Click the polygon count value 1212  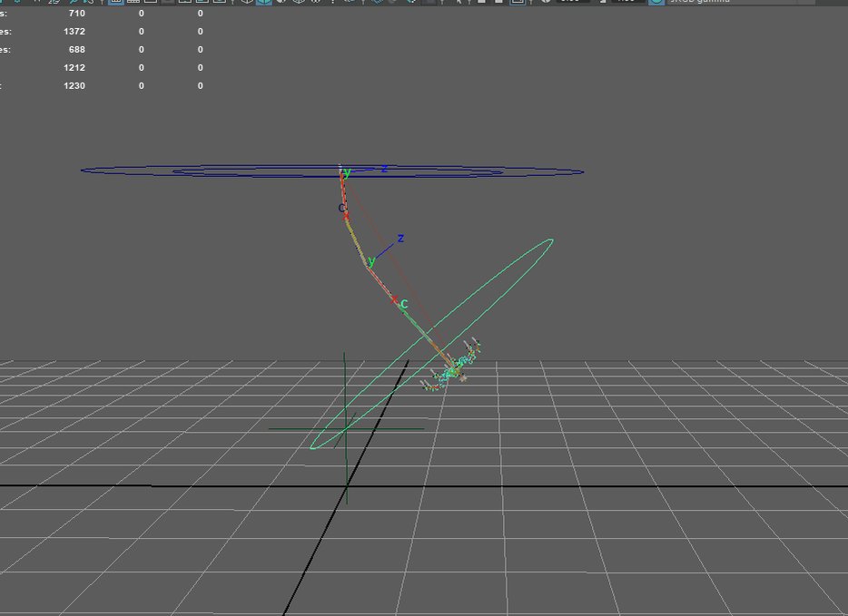(74, 67)
